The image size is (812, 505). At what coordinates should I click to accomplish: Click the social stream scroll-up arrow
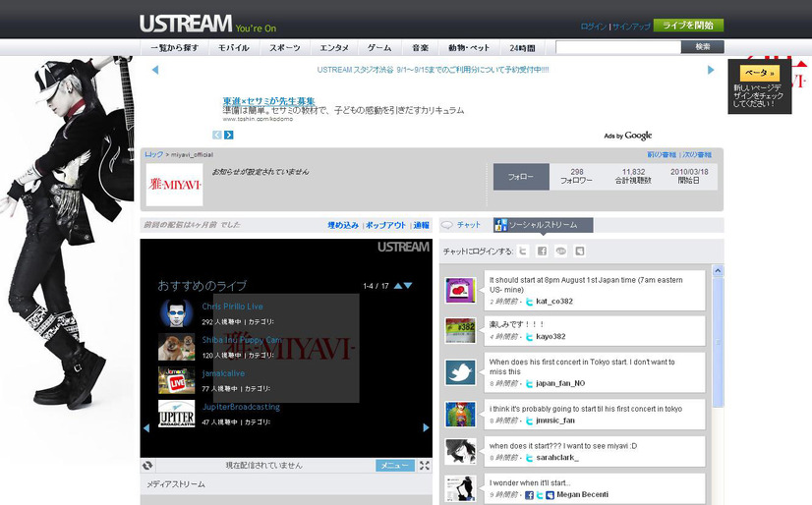click(x=718, y=270)
